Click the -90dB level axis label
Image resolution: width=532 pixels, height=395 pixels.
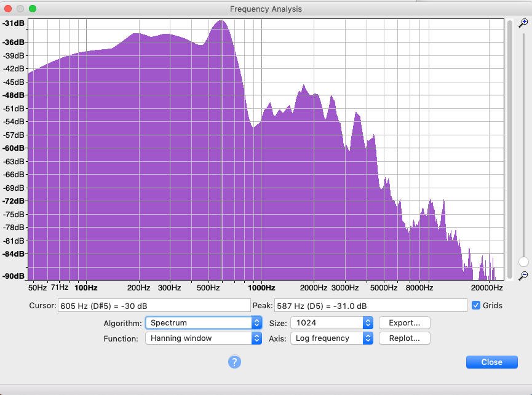(x=14, y=276)
